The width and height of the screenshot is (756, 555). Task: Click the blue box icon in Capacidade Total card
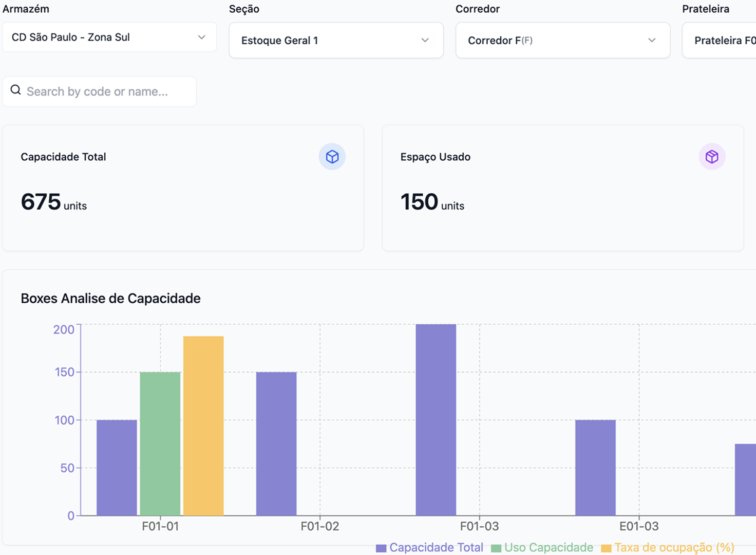click(x=332, y=157)
